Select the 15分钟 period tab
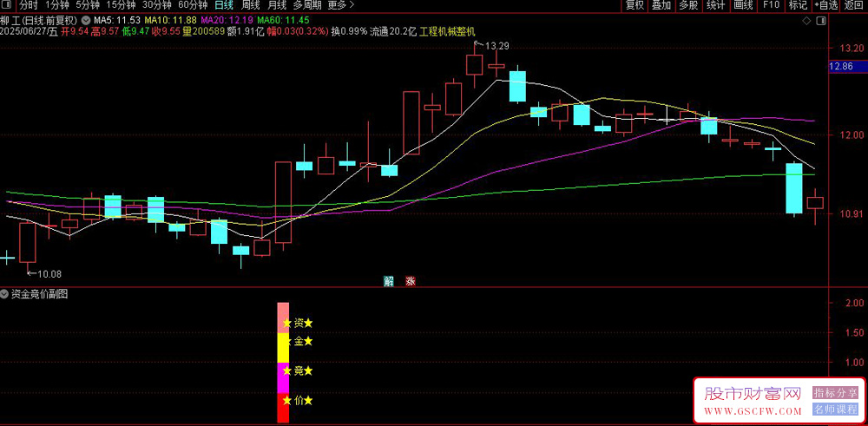868x426 pixels. [x=121, y=5]
